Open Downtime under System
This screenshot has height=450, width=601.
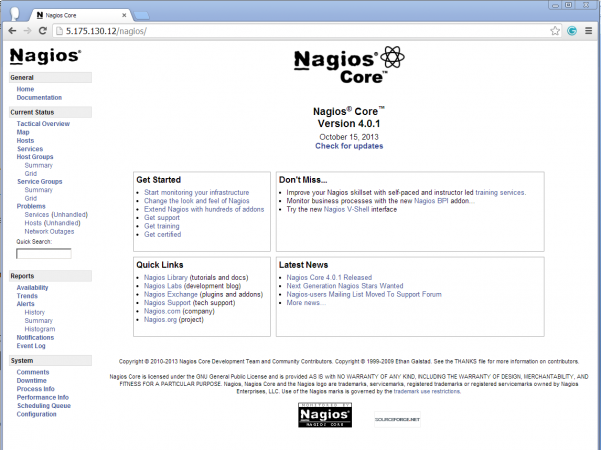(x=31, y=380)
